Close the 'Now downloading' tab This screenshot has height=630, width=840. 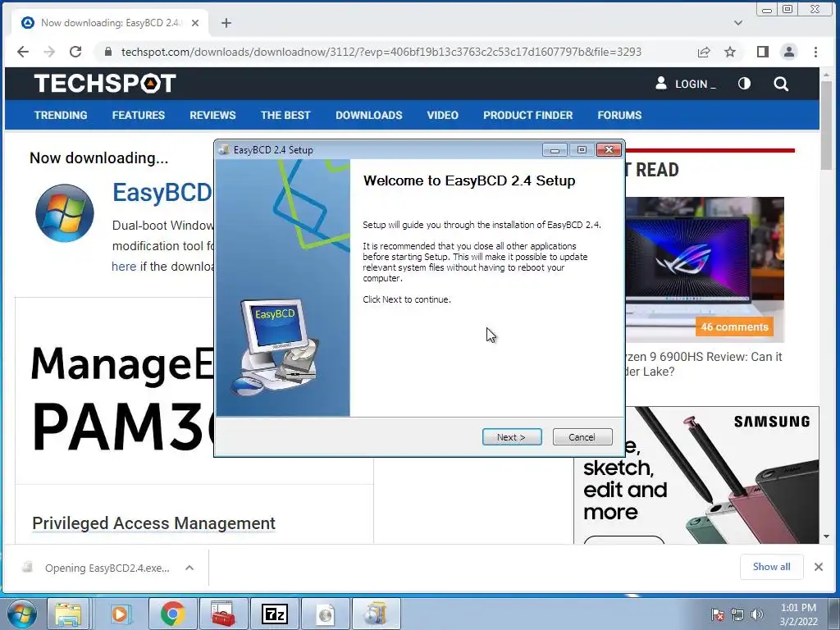195,23
